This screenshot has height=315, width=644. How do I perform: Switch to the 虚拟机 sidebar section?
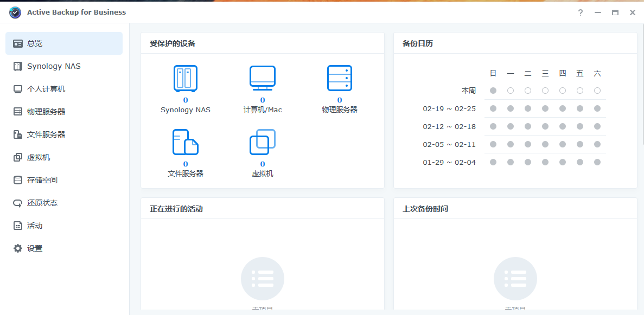click(x=64, y=157)
